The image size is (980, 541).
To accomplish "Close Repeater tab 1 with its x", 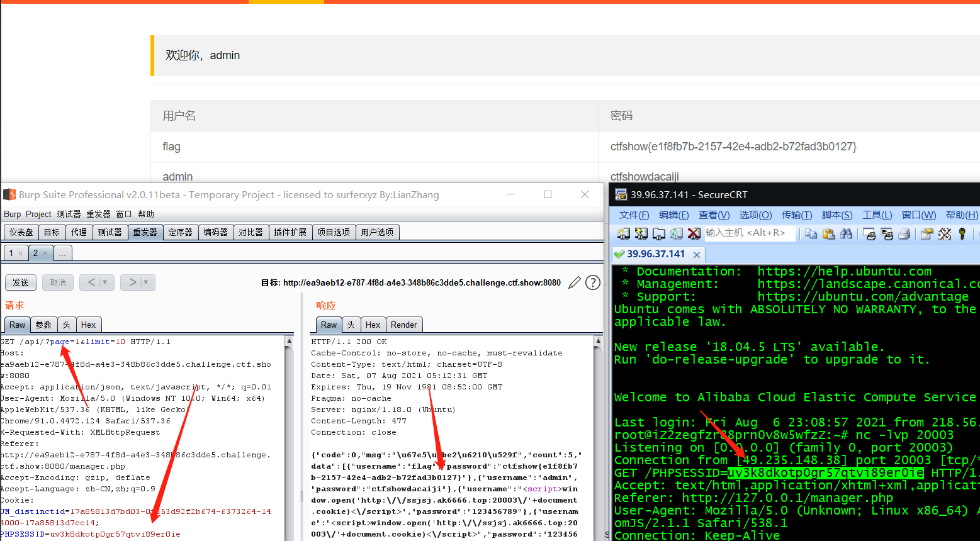I will coord(20,253).
